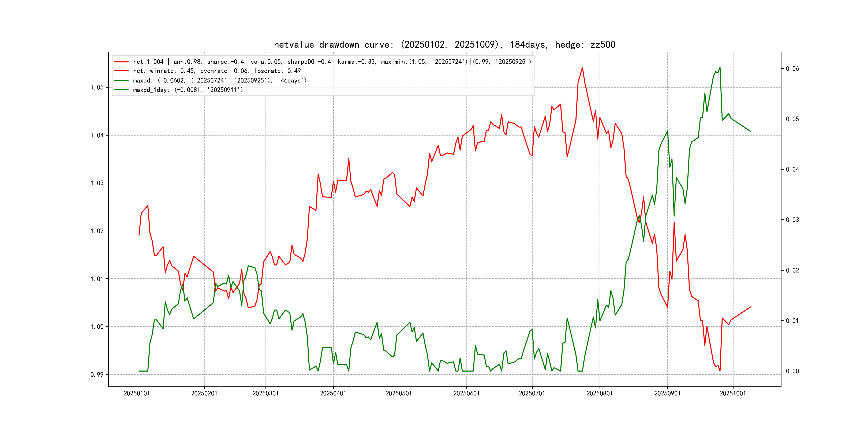868x434 pixels.
Task: Click the 1.05 left y-axis label
Action: pos(97,88)
